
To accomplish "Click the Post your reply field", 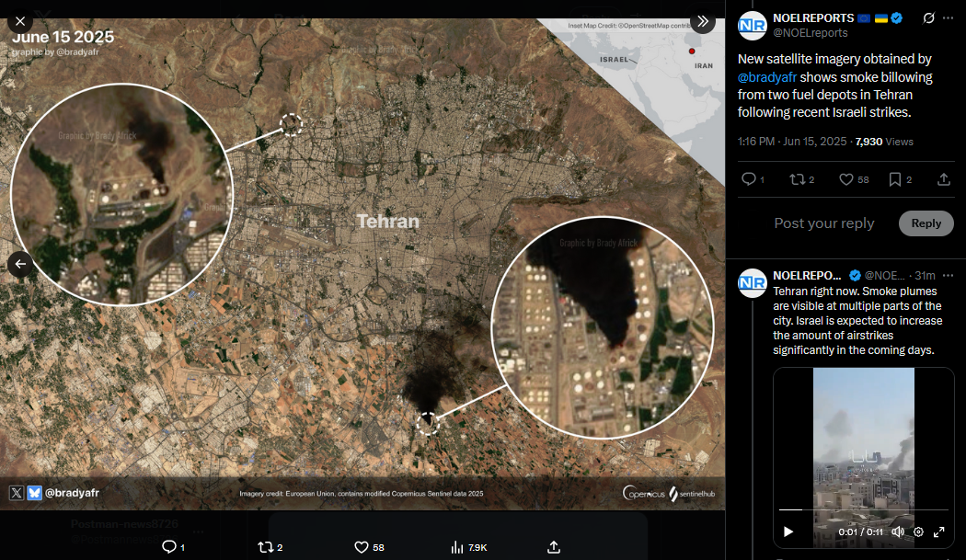I will tap(824, 223).
